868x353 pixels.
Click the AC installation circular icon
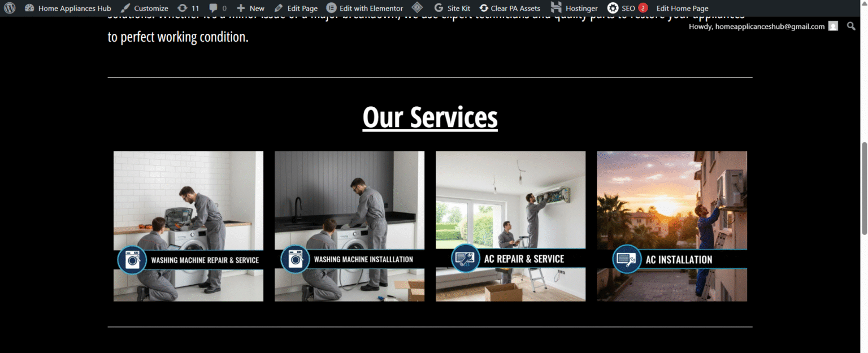627,259
